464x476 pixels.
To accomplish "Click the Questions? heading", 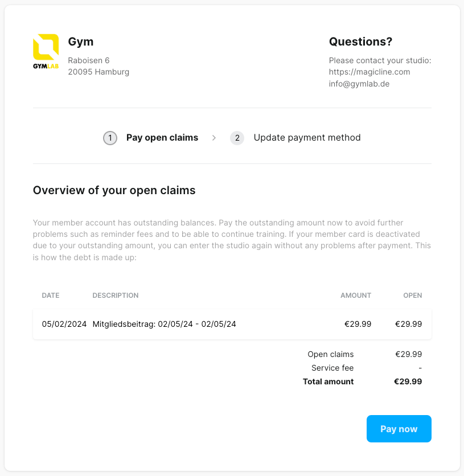I will pos(360,42).
